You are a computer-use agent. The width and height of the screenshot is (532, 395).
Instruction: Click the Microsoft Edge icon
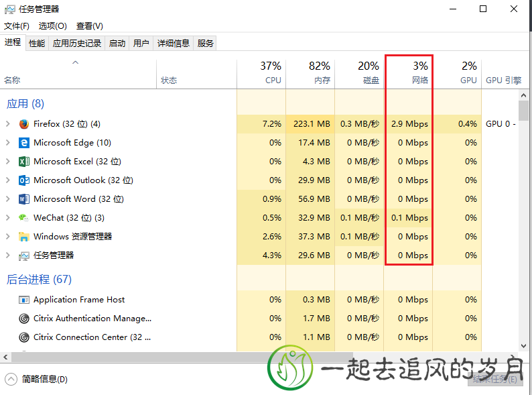click(23, 143)
